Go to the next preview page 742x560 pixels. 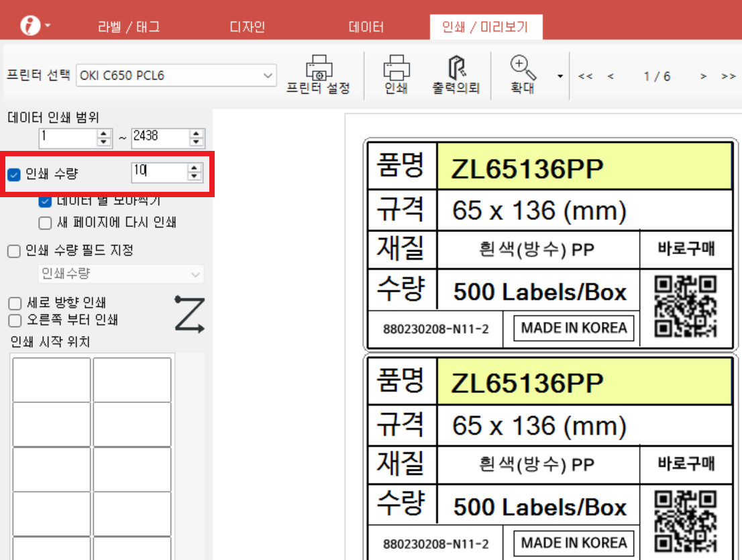703,76
